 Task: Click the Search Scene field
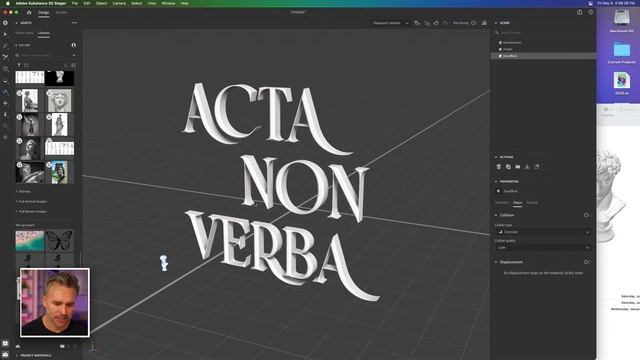point(543,33)
